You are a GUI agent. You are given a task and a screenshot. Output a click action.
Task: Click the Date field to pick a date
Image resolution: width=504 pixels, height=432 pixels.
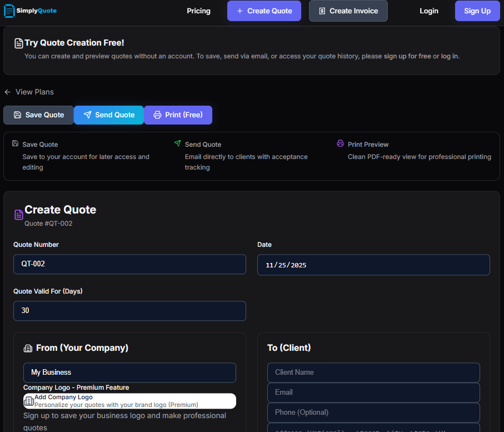point(373,265)
